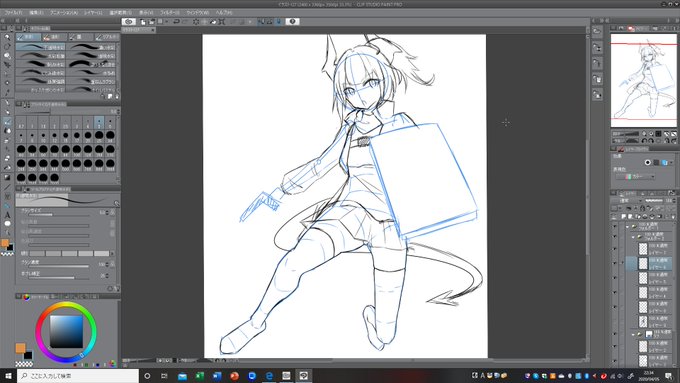Select the highlighted Brush tool
This screenshot has height=383, width=680.
click(7, 121)
